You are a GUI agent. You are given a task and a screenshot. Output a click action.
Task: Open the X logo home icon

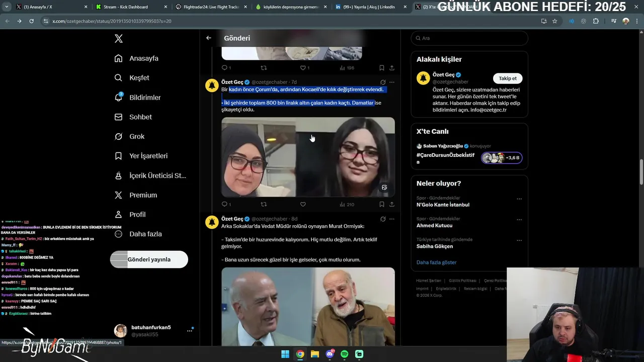tap(119, 39)
